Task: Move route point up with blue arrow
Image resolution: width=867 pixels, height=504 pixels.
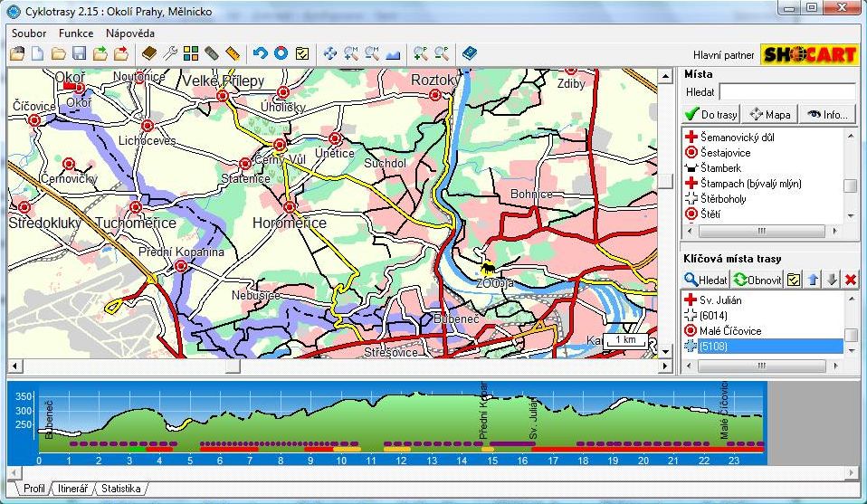Action: pyautogui.click(x=813, y=280)
